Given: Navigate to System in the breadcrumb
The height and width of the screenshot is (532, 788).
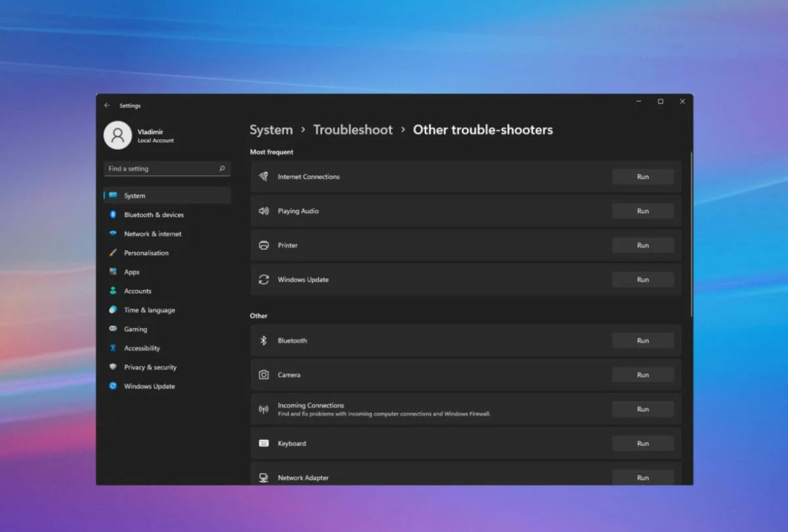Looking at the screenshot, I should click(271, 130).
